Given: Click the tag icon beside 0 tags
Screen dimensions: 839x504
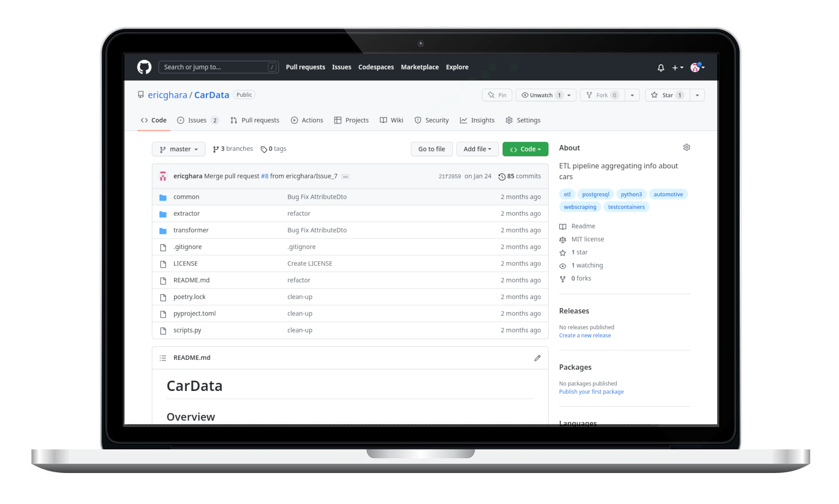Looking at the screenshot, I should [x=264, y=150].
